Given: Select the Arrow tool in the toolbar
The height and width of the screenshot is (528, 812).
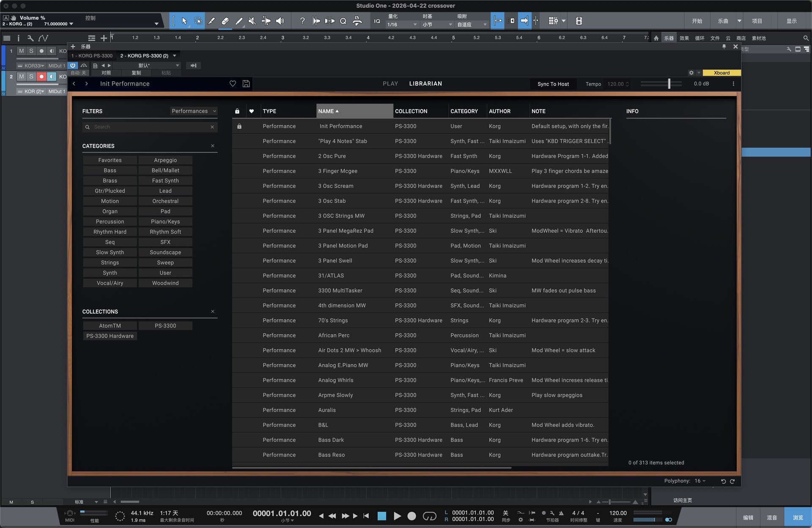Looking at the screenshot, I should pyautogui.click(x=184, y=21).
